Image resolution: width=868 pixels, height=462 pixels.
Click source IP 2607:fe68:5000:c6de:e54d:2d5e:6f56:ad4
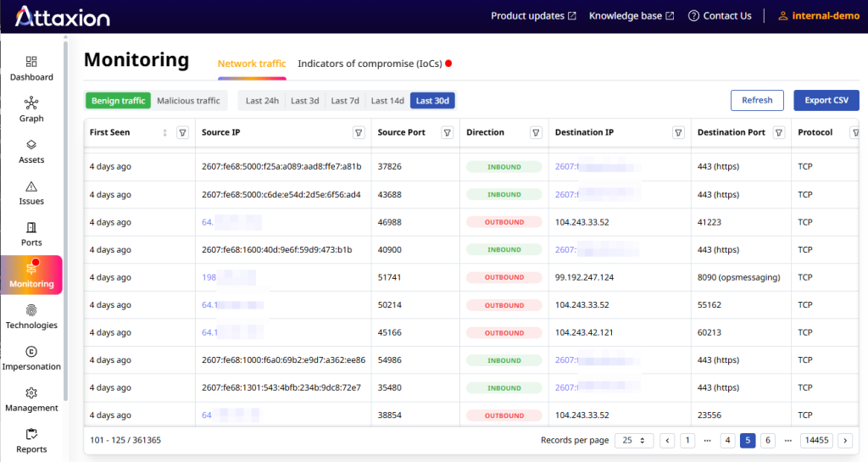pos(281,195)
